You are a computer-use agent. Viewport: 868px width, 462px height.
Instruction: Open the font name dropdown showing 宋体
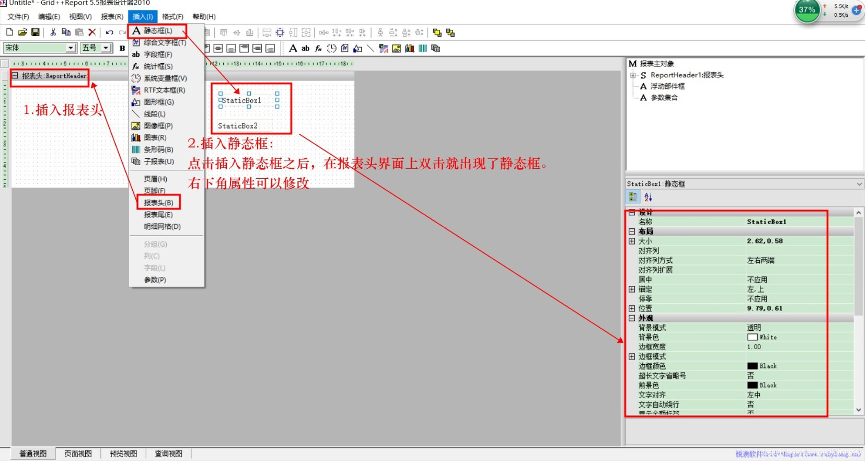tap(71, 48)
